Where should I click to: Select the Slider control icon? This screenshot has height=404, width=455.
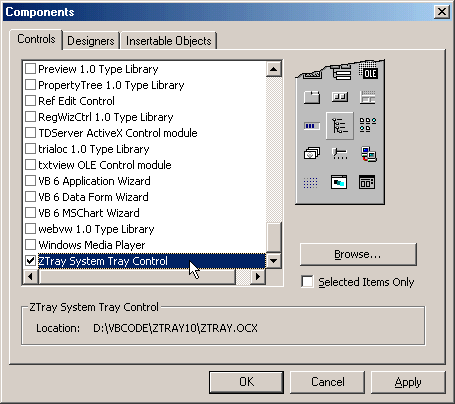click(x=340, y=154)
